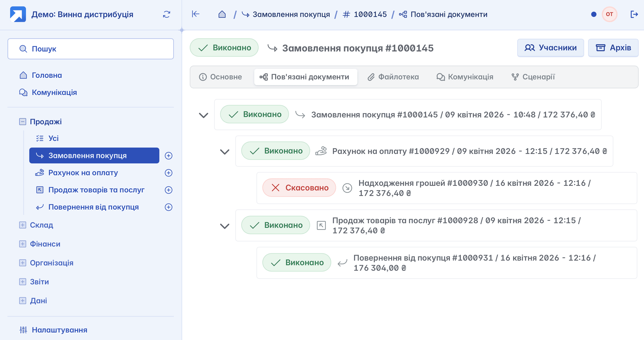Screen dimensions: 644x340
Task: Expand the Склад section in sidebar
Action: point(22,225)
